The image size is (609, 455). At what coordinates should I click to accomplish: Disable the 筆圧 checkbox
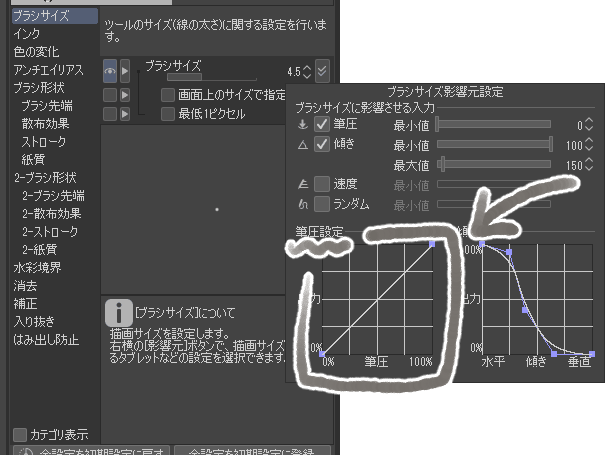pyautogui.click(x=322, y=125)
